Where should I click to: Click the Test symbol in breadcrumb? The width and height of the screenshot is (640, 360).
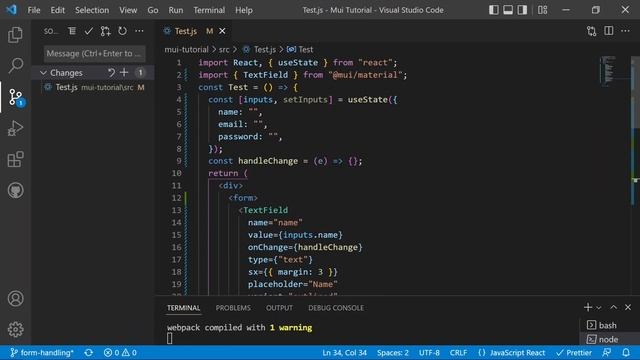coord(305,49)
